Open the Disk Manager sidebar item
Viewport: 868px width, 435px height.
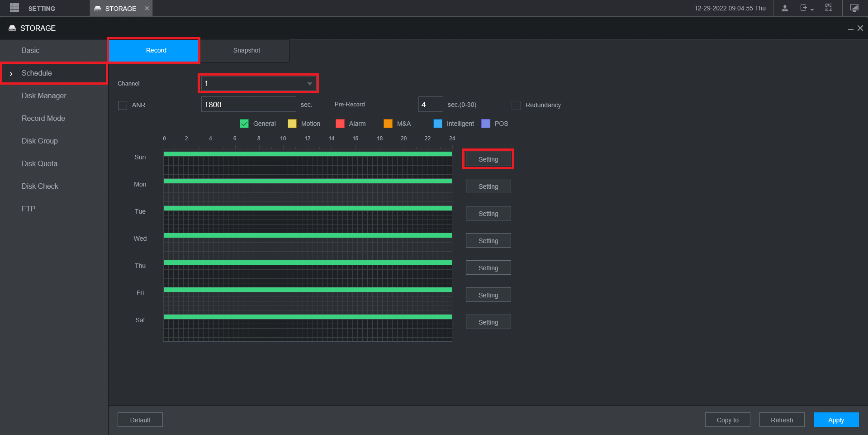44,96
